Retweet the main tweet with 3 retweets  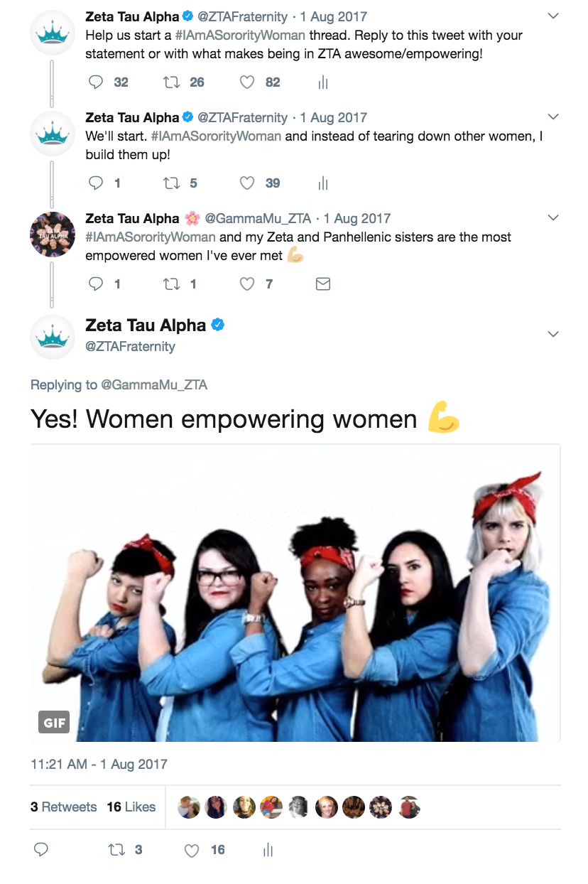pos(115,849)
